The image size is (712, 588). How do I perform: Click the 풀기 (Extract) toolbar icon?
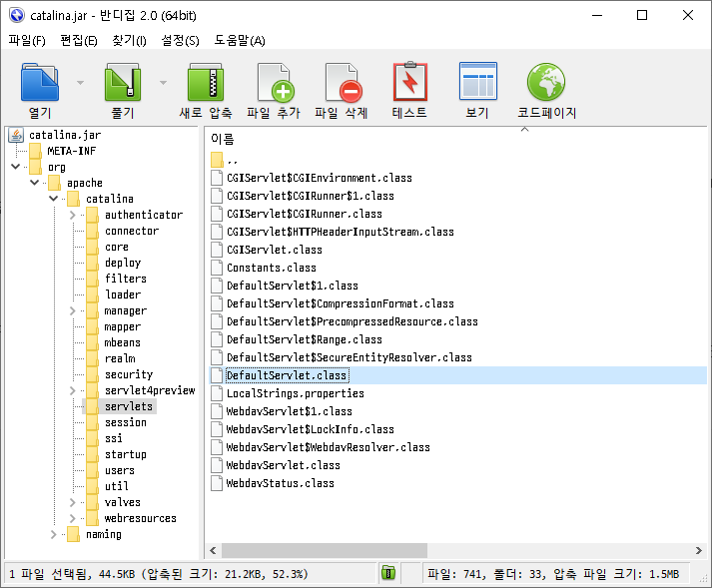123,82
